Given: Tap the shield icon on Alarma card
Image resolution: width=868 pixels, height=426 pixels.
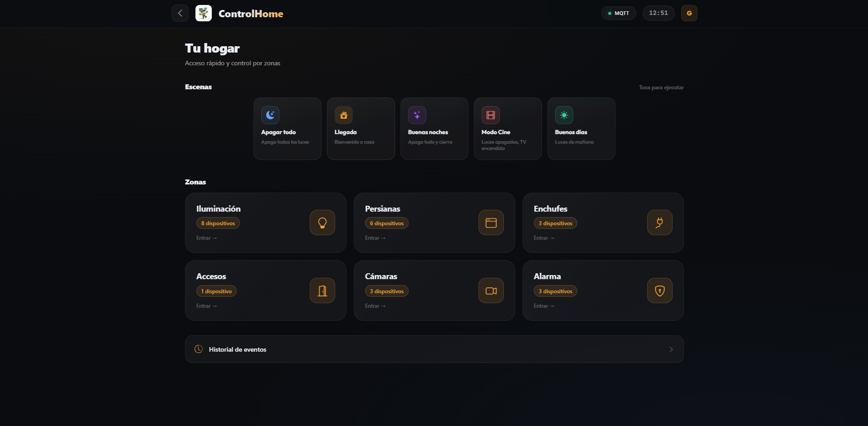Looking at the screenshot, I should coord(659,290).
